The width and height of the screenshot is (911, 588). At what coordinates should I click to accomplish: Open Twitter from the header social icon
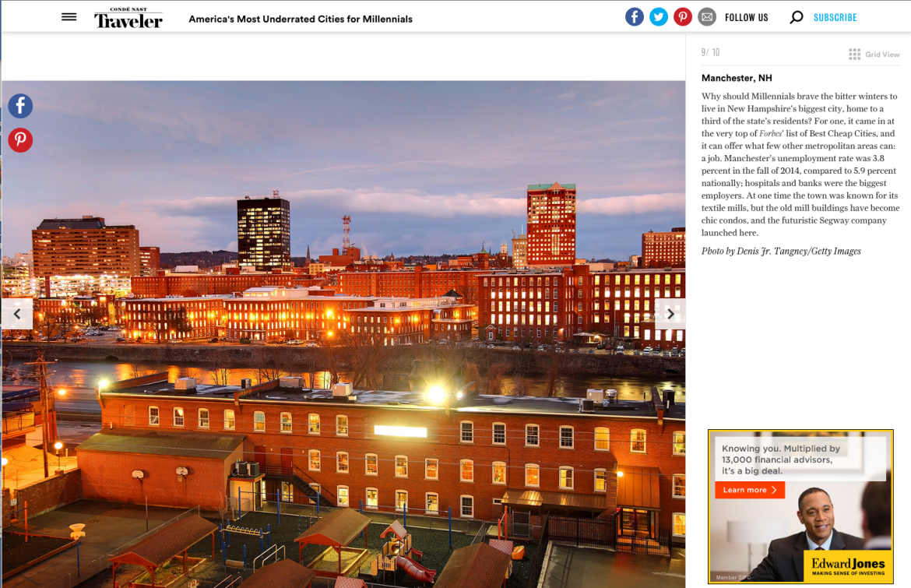(659, 16)
